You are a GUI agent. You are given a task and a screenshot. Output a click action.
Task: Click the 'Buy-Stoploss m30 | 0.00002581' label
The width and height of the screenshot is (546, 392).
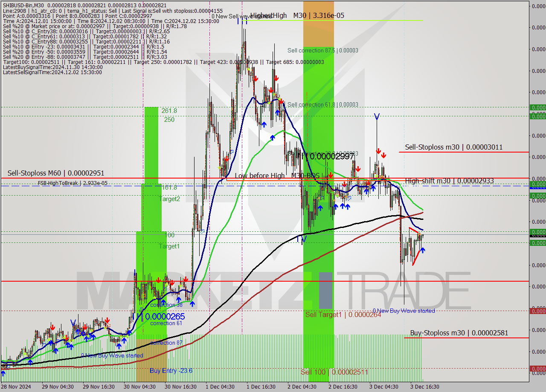coord(459,333)
